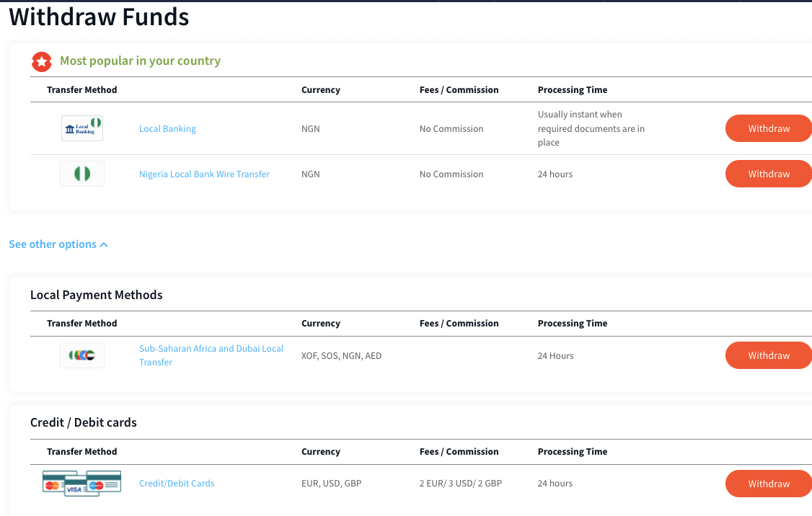Withdraw via Sub-Saharan Africa and Dubai Transfer
This screenshot has height=516, width=812.
pyautogui.click(x=769, y=355)
